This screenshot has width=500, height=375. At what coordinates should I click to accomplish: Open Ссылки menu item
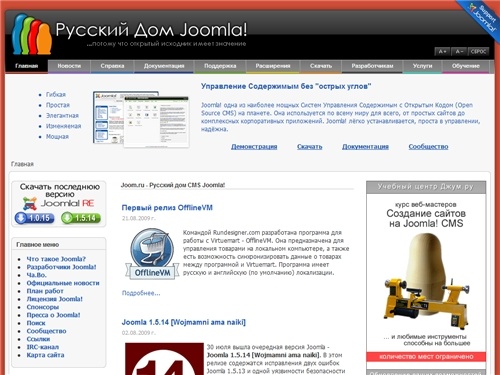pos(38,339)
